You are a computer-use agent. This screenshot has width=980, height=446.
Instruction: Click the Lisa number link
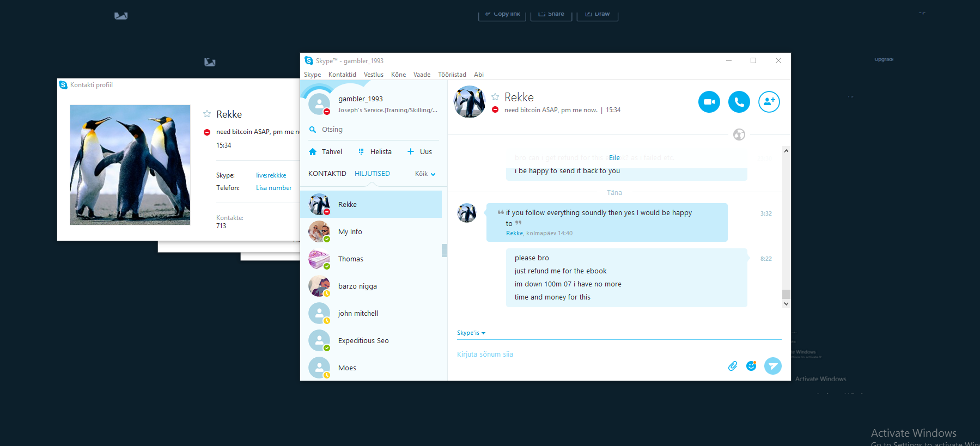pos(273,188)
